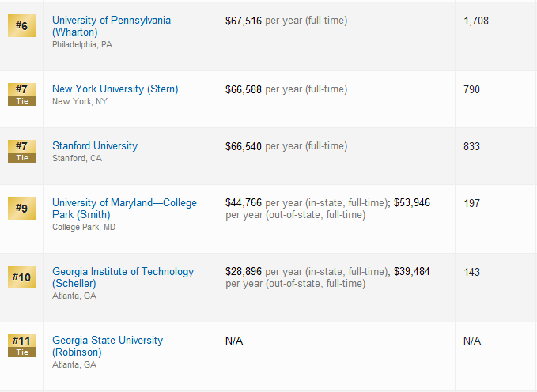Open the Stanford University link
This screenshot has width=537, height=392.
click(x=95, y=146)
